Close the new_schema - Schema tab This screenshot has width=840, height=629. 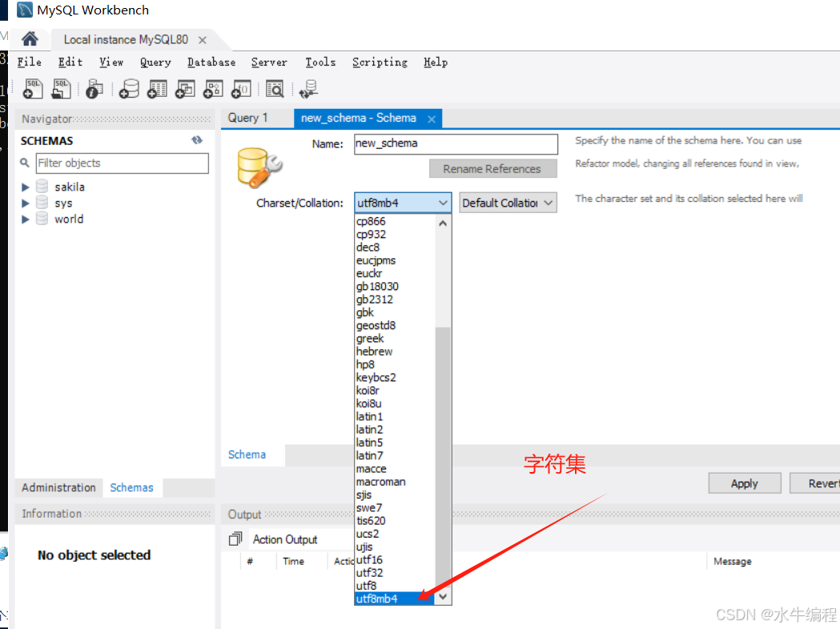click(432, 119)
